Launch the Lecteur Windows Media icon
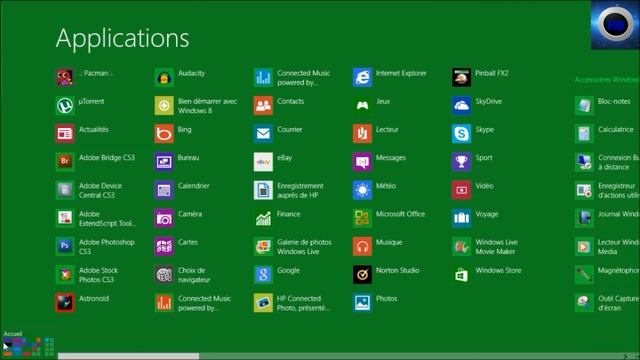This screenshot has width=640, height=360. [584, 246]
